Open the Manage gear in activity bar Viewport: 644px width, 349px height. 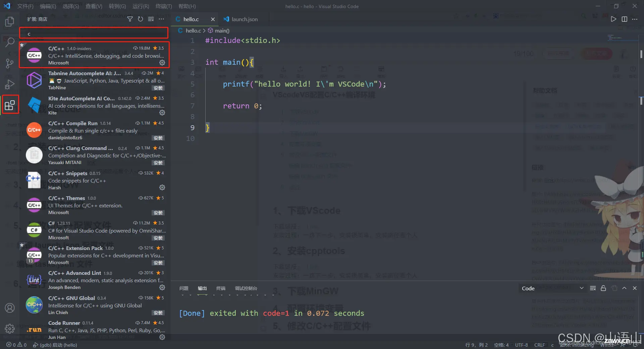click(10, 329)
